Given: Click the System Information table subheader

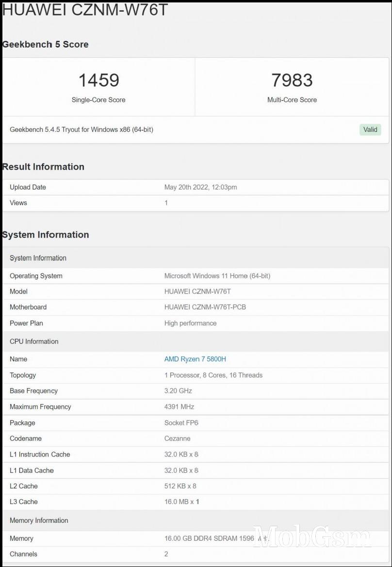Looking at the screenshot, I should pyautogui.click(x=38, y=258).
